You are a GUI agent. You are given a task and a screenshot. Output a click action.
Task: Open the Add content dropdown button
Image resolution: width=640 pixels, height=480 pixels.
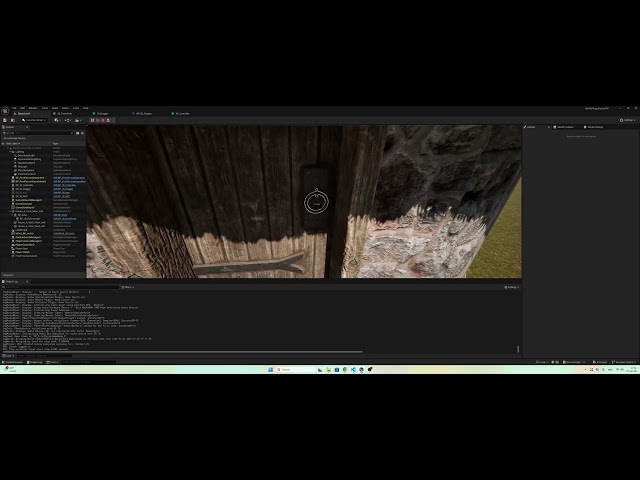(58, 120)
